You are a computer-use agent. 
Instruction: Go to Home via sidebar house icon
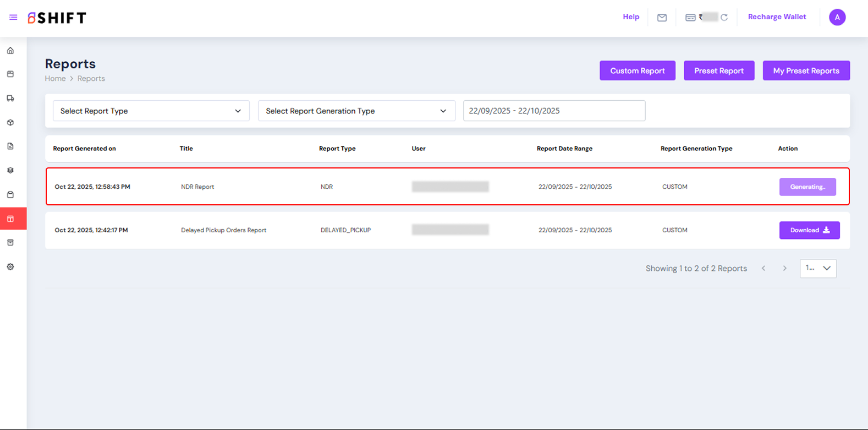pyautogui.click(x=10, y=51)
